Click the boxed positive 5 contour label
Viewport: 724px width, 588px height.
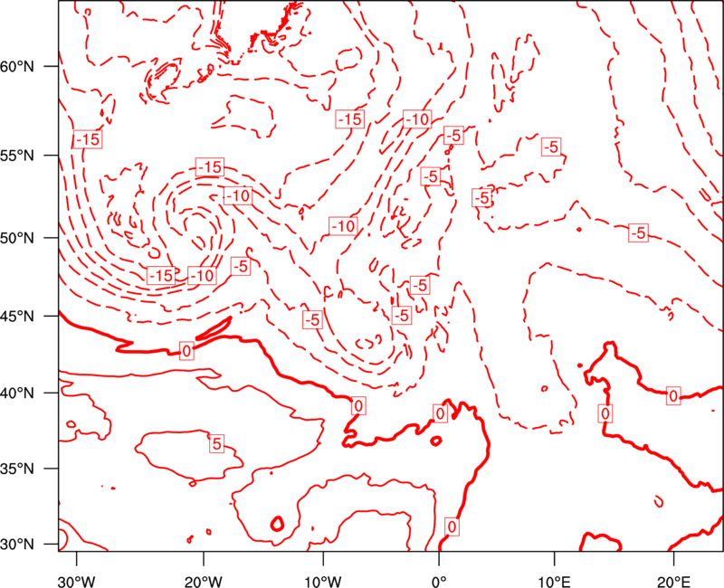click(x=216, y=444)
